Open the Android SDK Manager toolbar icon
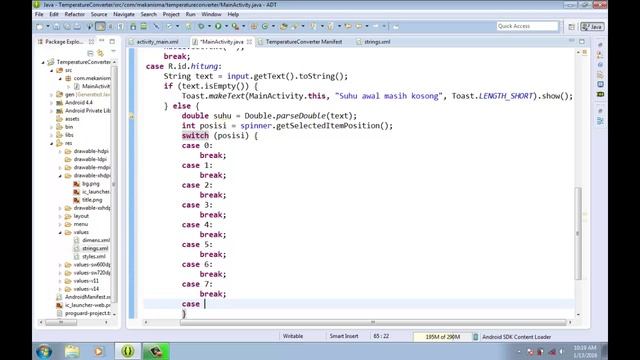The height and width of the screenshot is (360, 640). 133,27
